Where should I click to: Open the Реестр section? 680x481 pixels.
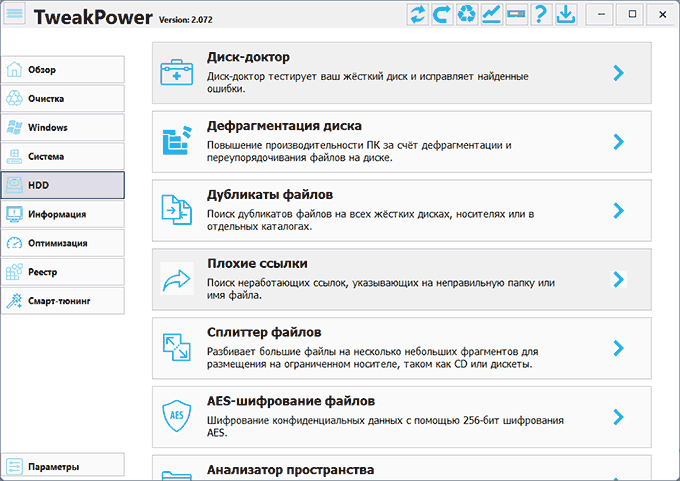coord(63,272)
